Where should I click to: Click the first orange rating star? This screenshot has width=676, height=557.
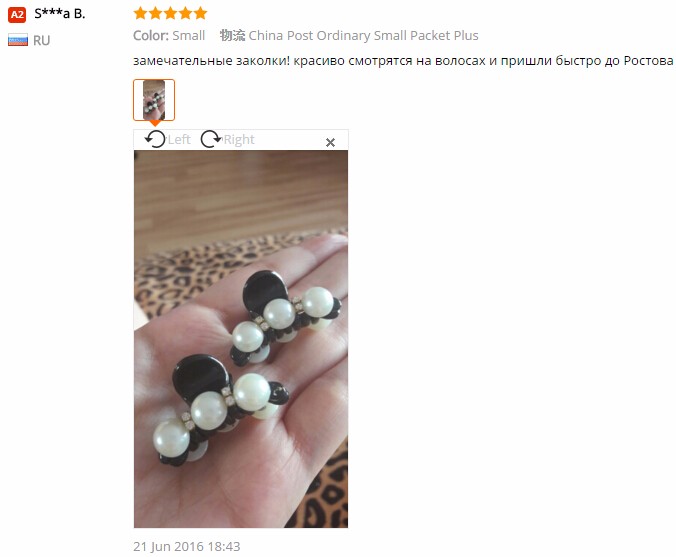(141, 13)
